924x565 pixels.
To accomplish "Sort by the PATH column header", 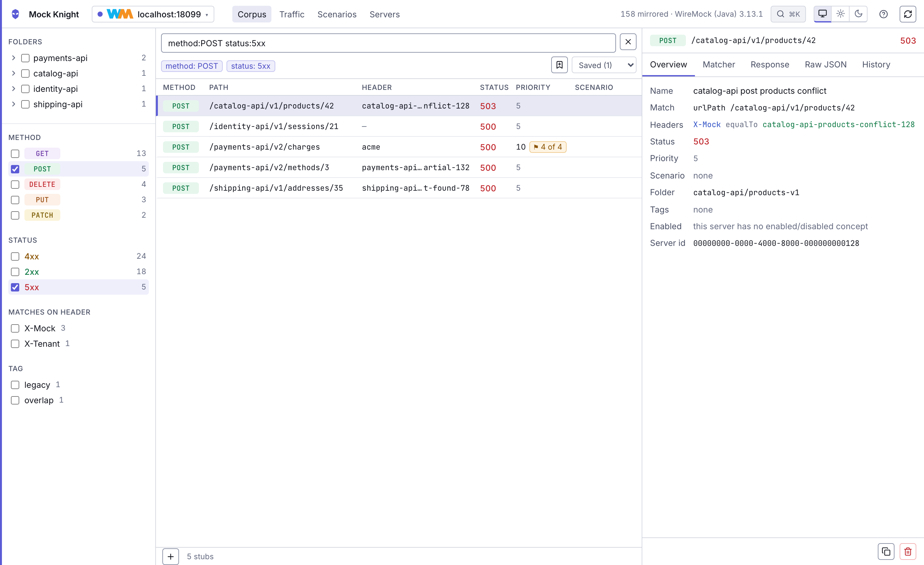I will click(218, 87).
